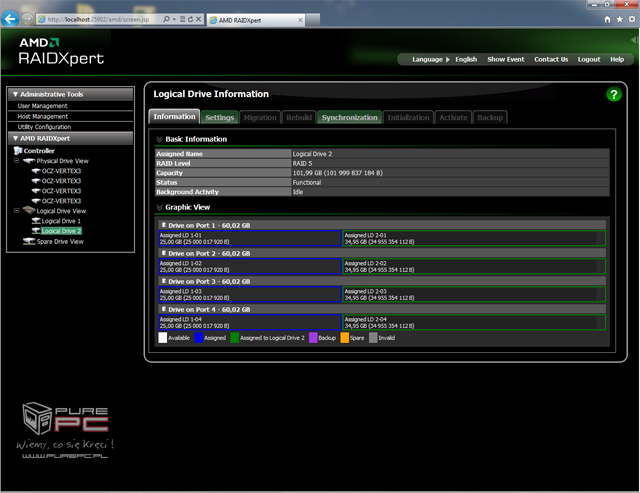Collapse the side panel arrow at top right
Screen dimensions: 640x493
click(x=634, y=40)
